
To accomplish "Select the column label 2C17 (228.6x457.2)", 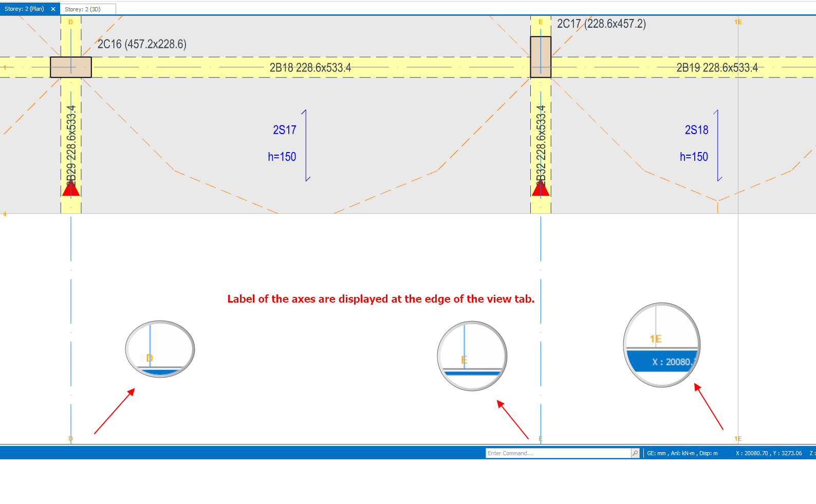I will [x=601, y=24].
